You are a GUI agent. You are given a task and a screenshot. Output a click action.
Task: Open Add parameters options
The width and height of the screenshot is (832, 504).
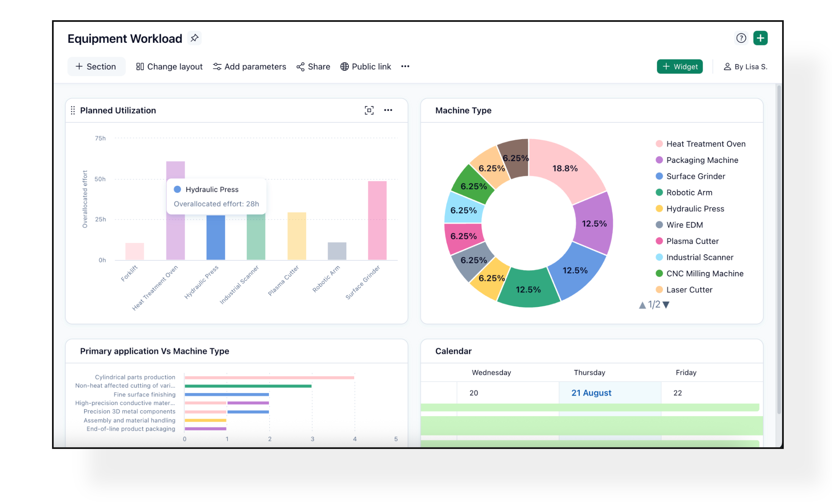pos(250,67)
